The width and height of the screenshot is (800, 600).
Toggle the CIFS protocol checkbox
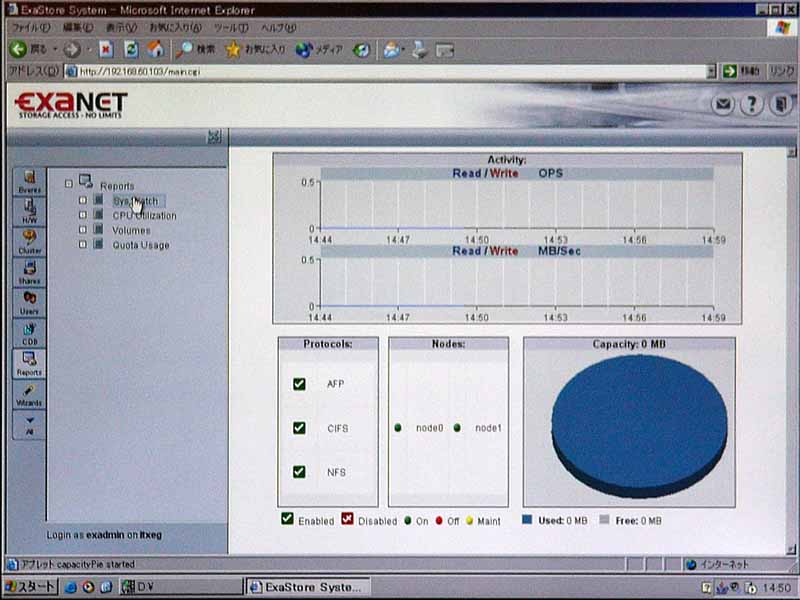(x=299, y=428)
